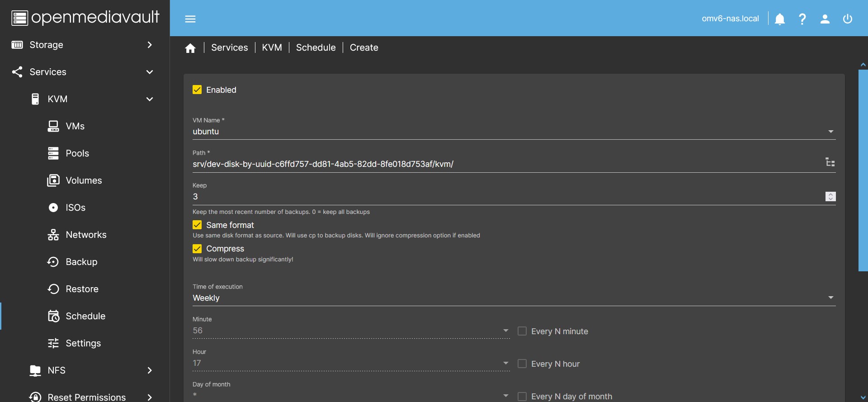The width and height of the screenshot is (868, 402).
Task: Open the openmediavault logo
Action: click(x=85, y=18)
